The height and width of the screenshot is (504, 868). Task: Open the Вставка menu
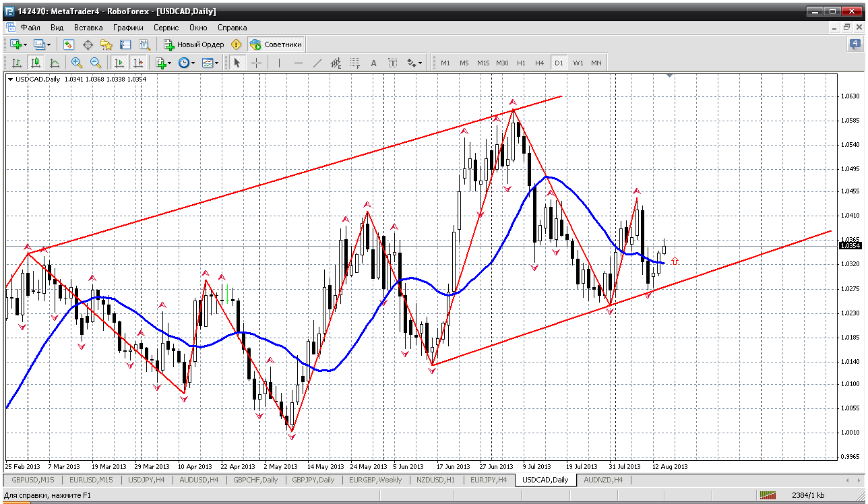(x=88, y=28)
